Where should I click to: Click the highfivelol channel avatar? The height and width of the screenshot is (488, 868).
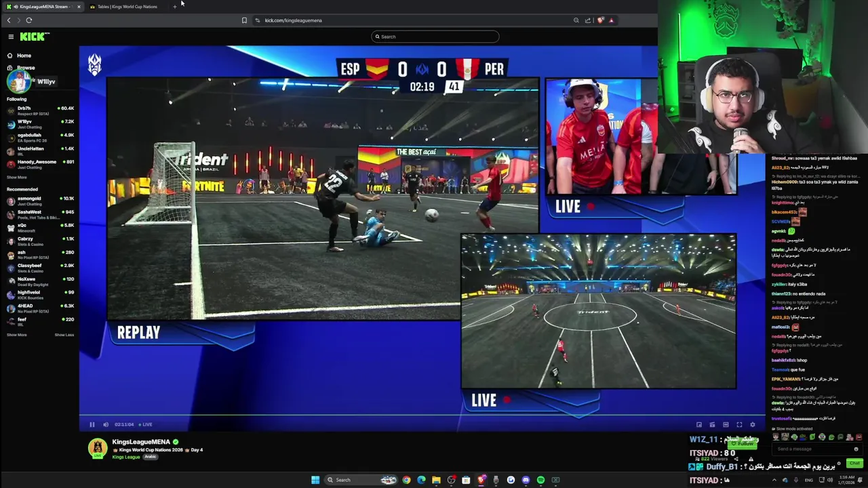(11, 295)
